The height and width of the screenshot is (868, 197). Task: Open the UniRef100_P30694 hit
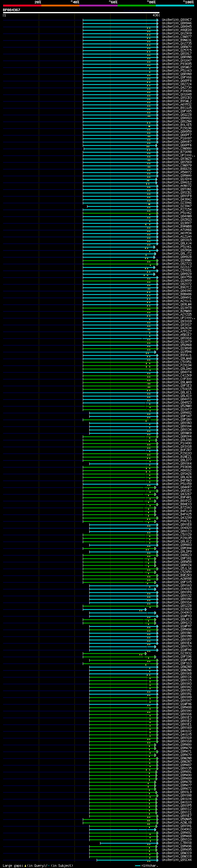pyautogui.click(x=177, y=91)
